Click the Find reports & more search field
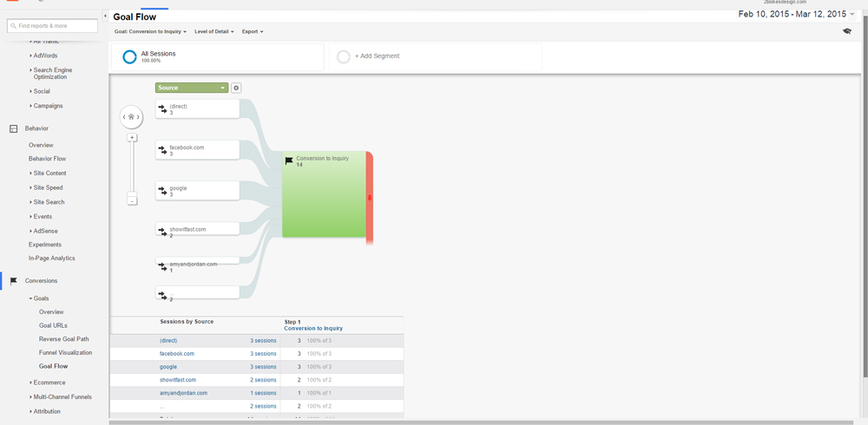This screenshot has width=868, height=425. 53,26
